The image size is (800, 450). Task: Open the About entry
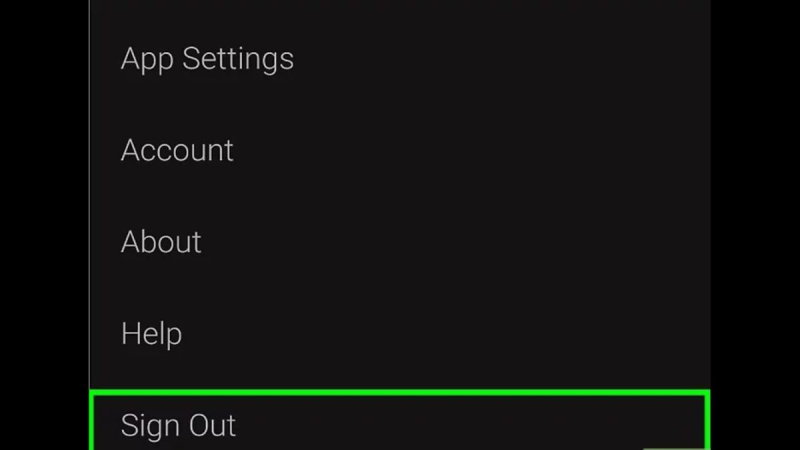[161, 242]
